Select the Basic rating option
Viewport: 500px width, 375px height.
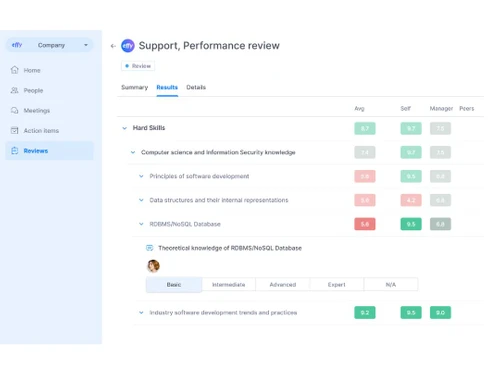pos(174,285)
